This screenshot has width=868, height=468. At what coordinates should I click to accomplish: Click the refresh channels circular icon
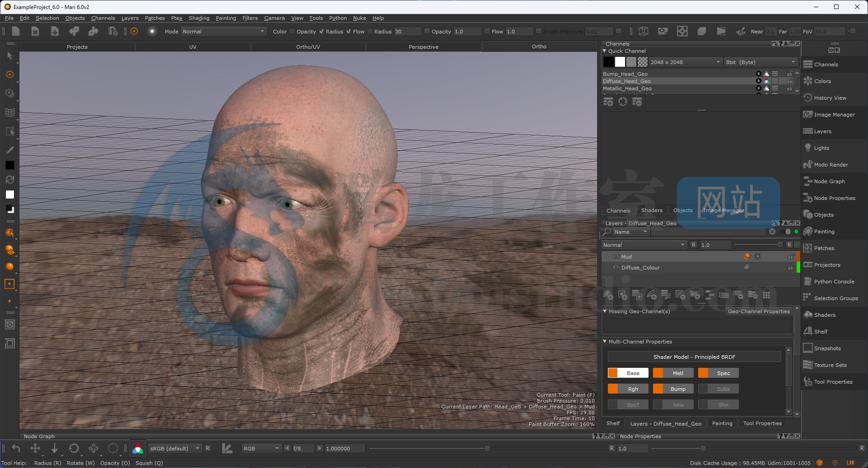pyautogui.click(x=623, y=102)
